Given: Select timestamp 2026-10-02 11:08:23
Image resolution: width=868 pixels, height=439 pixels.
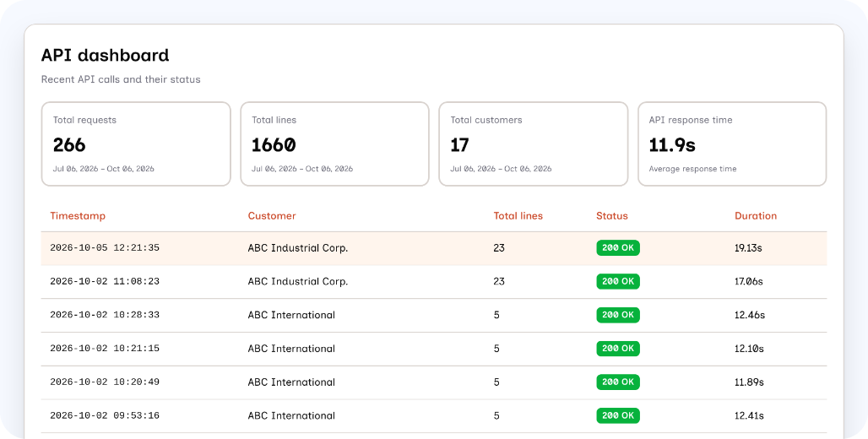Looking at the screenshot, I should coord(105,281).
